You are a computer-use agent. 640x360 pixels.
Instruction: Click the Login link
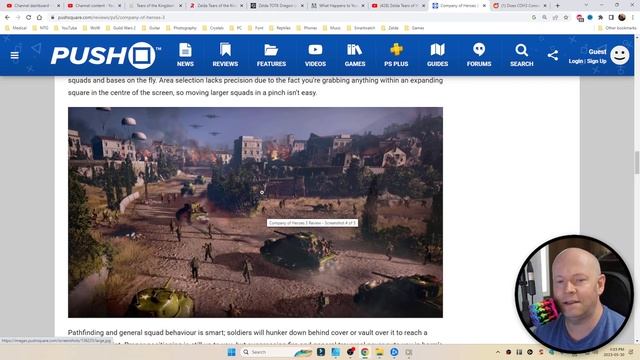pos(576,61)
